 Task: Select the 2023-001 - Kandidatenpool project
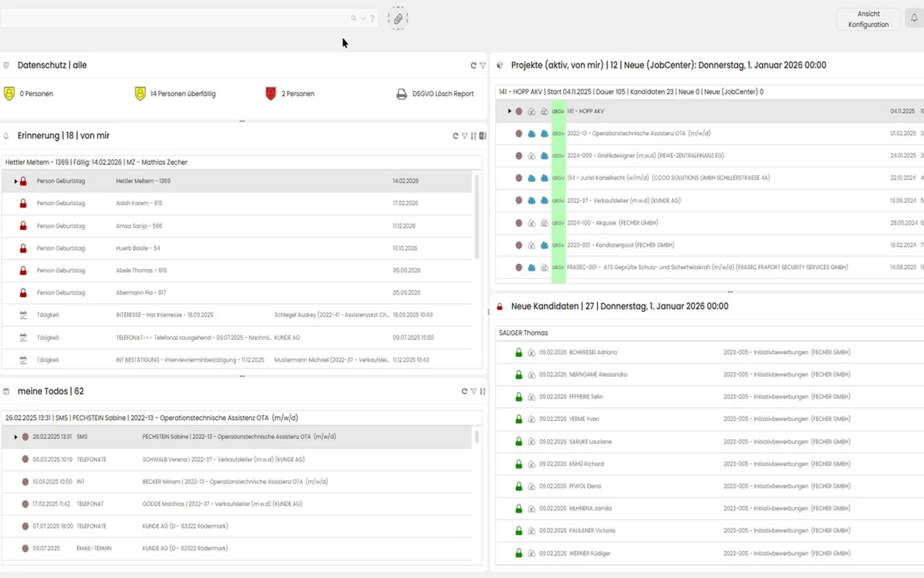click(710, 245)
